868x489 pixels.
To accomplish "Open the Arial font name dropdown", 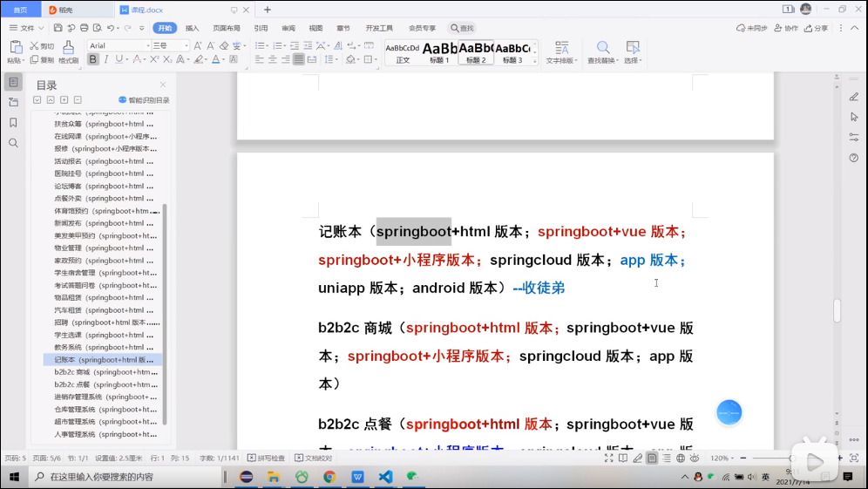I will (148, 46).
